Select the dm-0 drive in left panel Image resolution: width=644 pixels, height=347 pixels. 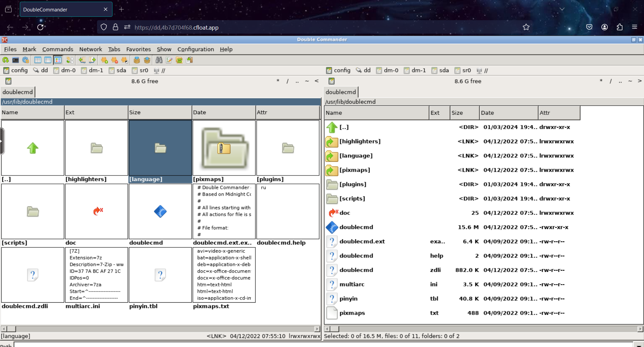(x=64, y=70)
